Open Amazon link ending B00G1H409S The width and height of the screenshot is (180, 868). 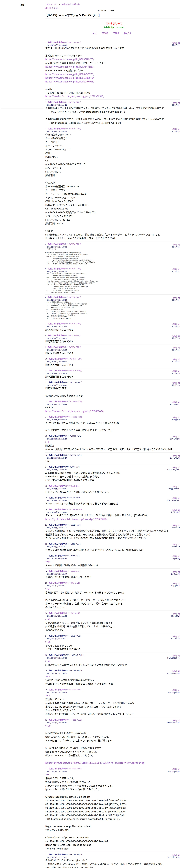[x=70, y=82]
